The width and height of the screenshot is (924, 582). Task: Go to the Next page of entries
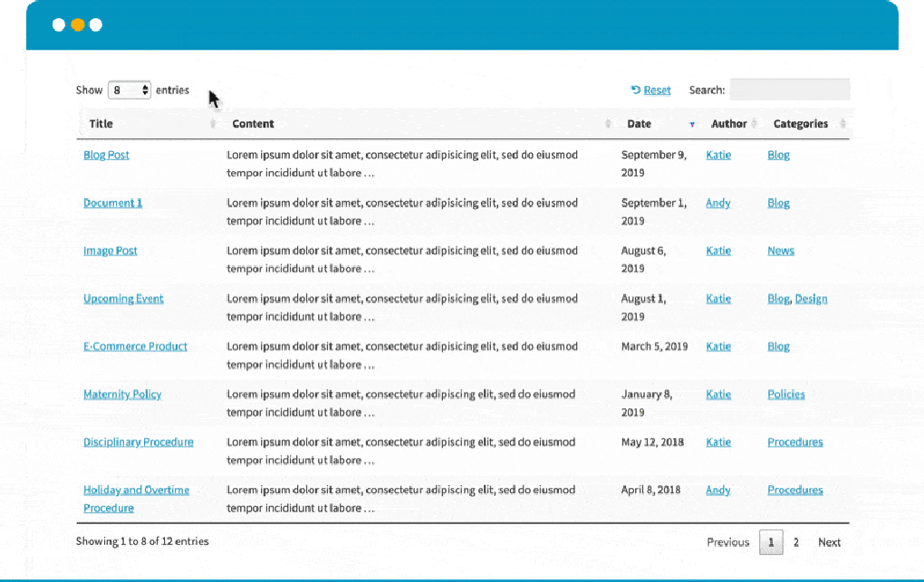[x=829, y=541]
